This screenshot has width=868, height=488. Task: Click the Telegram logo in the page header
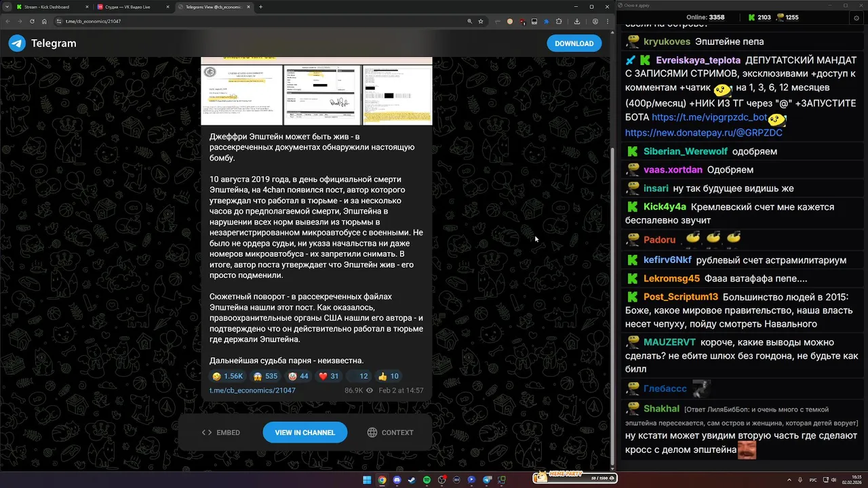(x=42, y=43)
